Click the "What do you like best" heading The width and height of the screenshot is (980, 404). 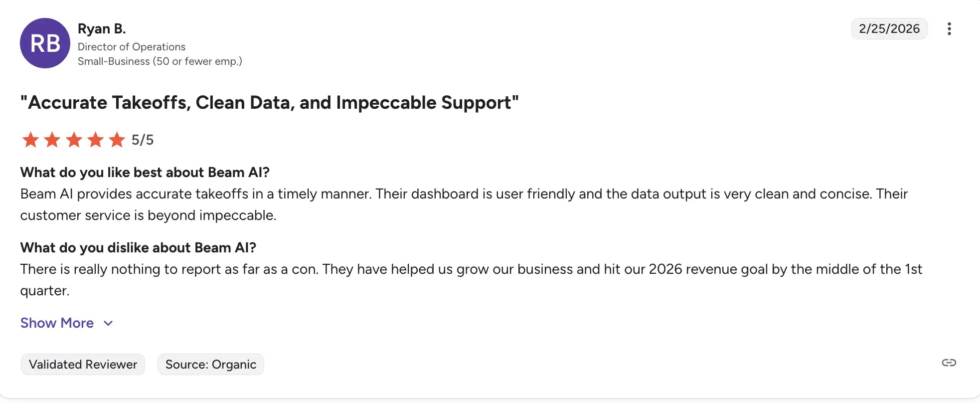point(145,173)
